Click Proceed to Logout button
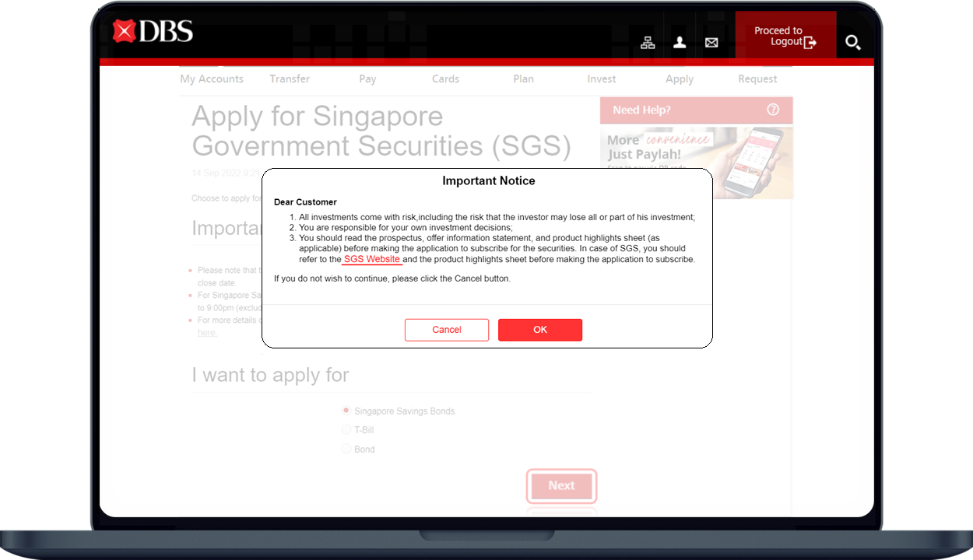The width and height of the screenshot is (973, 560). click(785, 37)
